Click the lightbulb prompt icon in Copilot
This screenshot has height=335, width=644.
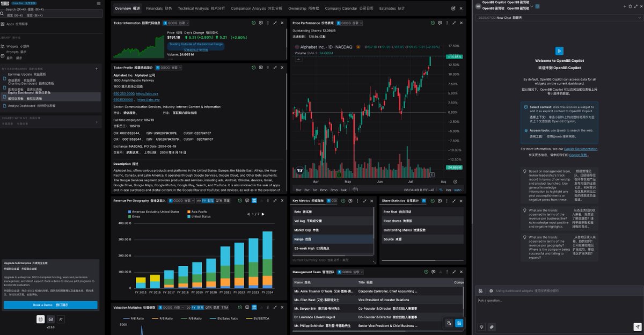coord(481,326)
